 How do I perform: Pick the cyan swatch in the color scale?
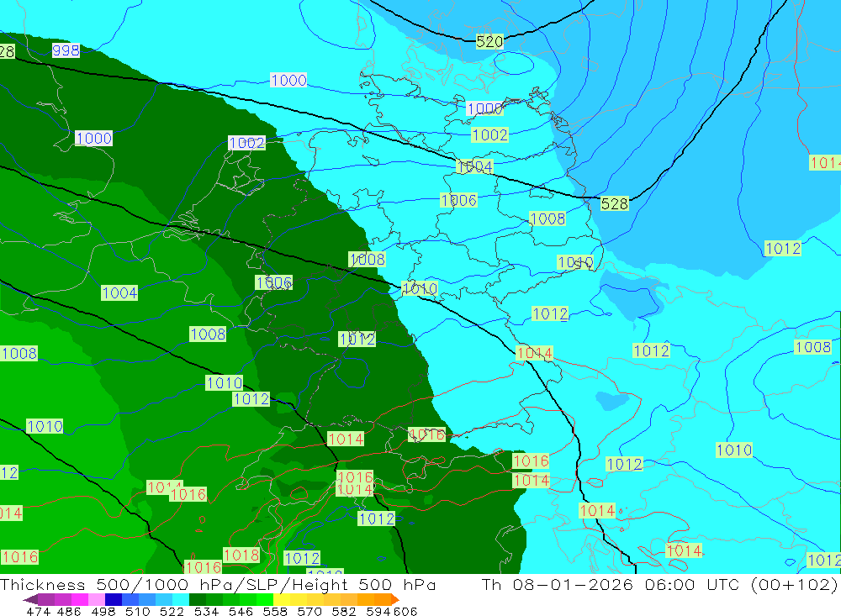click(181, 599)
